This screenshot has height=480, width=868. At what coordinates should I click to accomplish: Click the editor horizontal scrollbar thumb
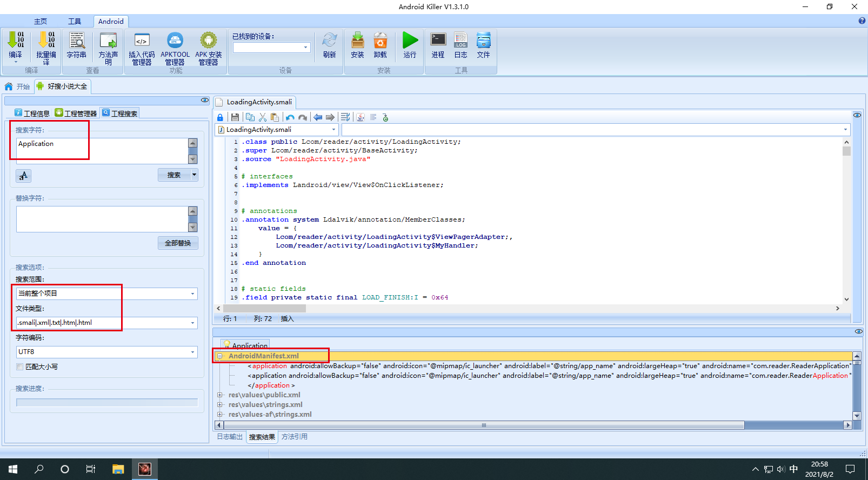(264, 308)
